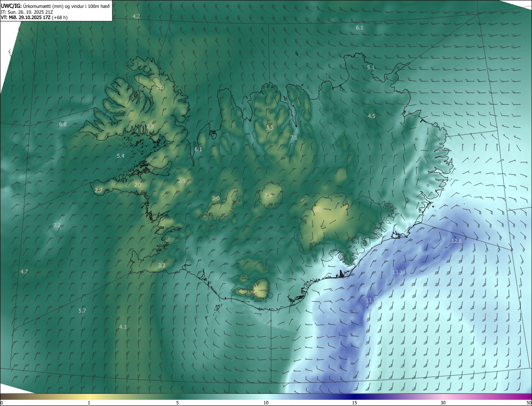Click the 3.5 precipitation value
Viewport: 532px width, 406px height.
point(270,127)
